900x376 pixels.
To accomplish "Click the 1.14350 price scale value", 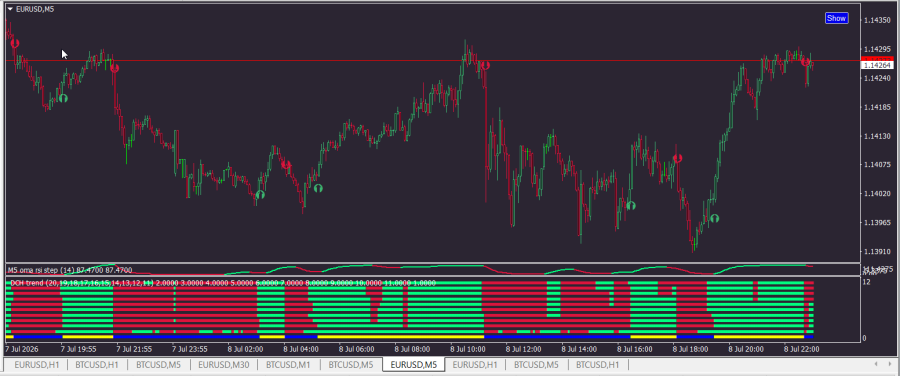I will tap(876, 21).
